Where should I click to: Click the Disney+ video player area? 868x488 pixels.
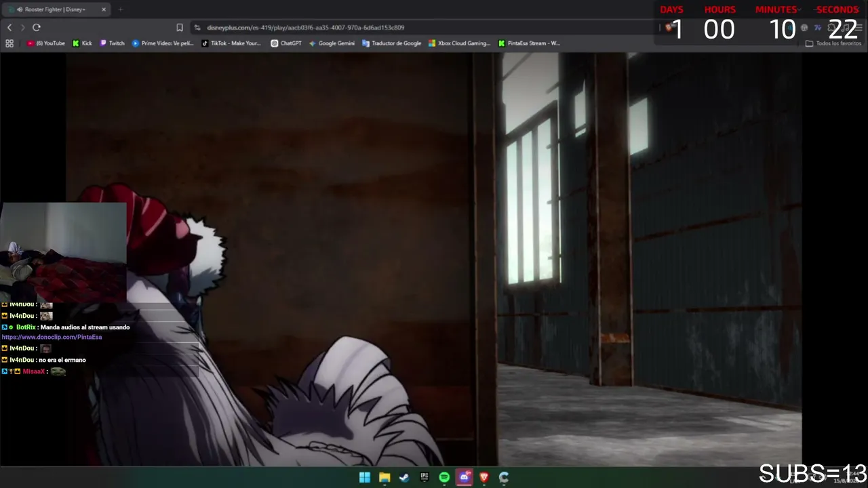tap(434, 260)
